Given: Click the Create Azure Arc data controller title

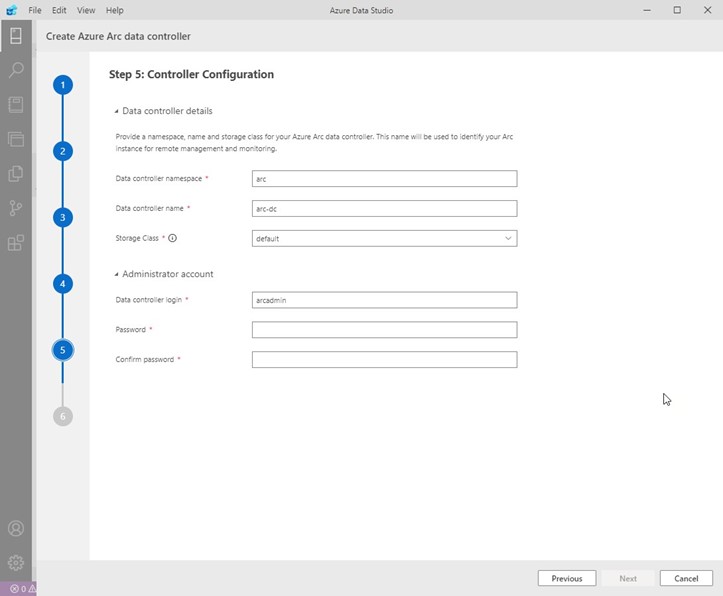Looking at the screenshot, I should pos(118,36).
